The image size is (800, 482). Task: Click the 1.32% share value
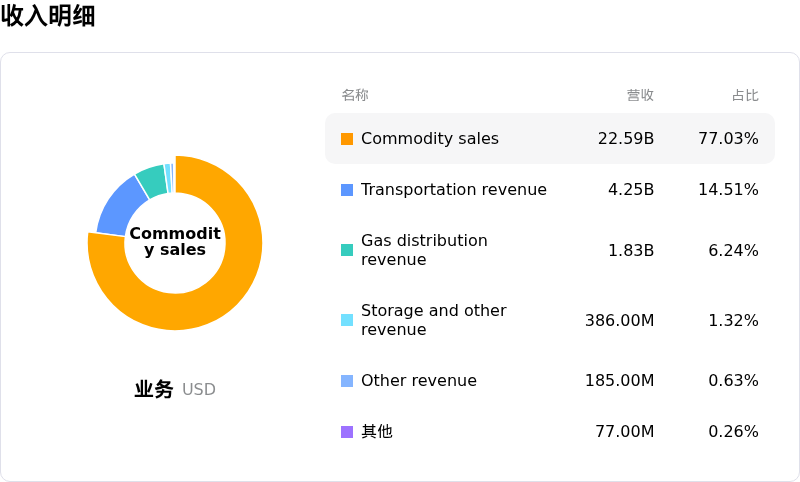click(x=733, y=320)
